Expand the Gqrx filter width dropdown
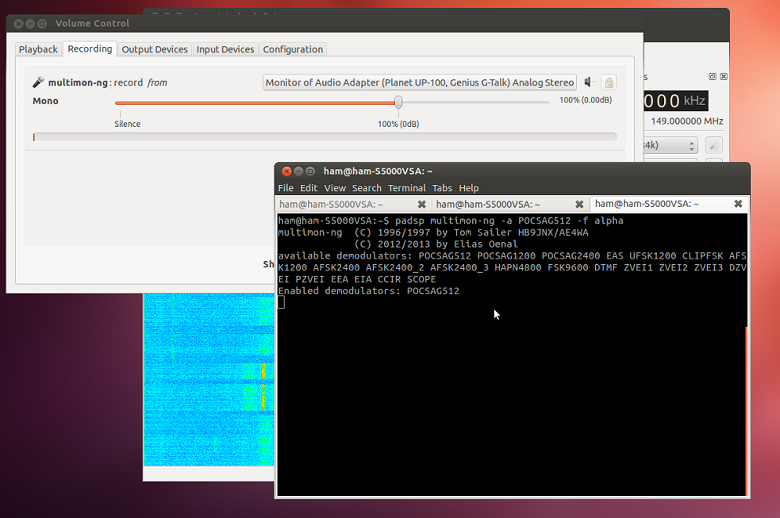Viewport: 780px width, 518px height. (x=672, y=145)
